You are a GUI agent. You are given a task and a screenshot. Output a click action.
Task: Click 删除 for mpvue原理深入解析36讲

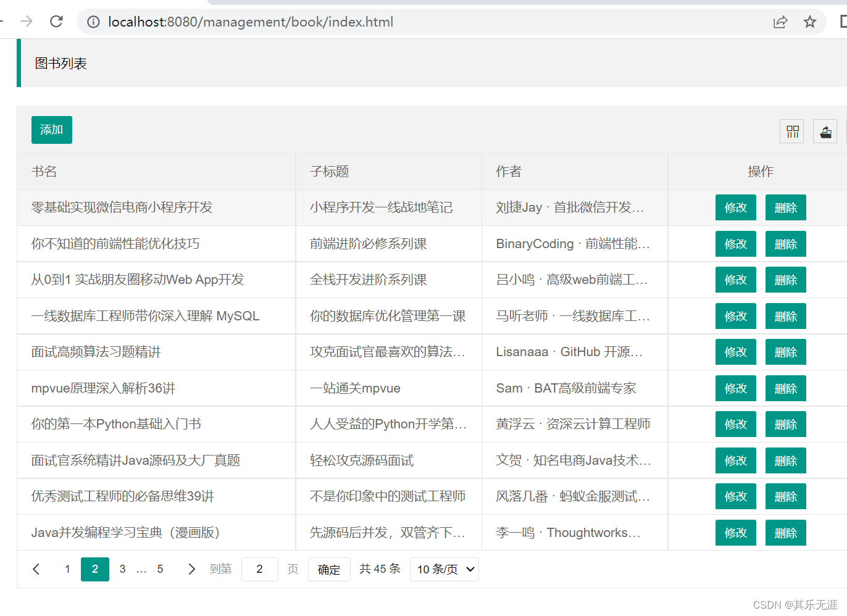click(x=786, y=388)
